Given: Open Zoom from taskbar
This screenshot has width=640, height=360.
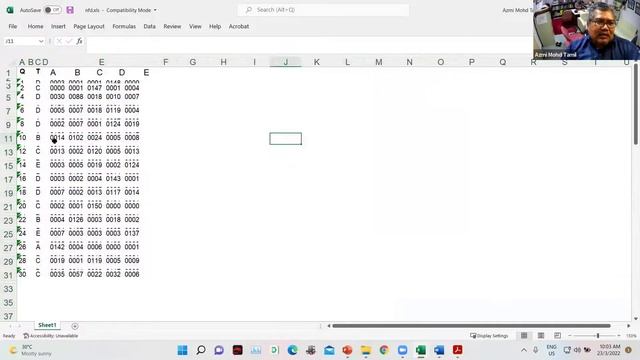Looking at the screenshot, I should (402, 350).
